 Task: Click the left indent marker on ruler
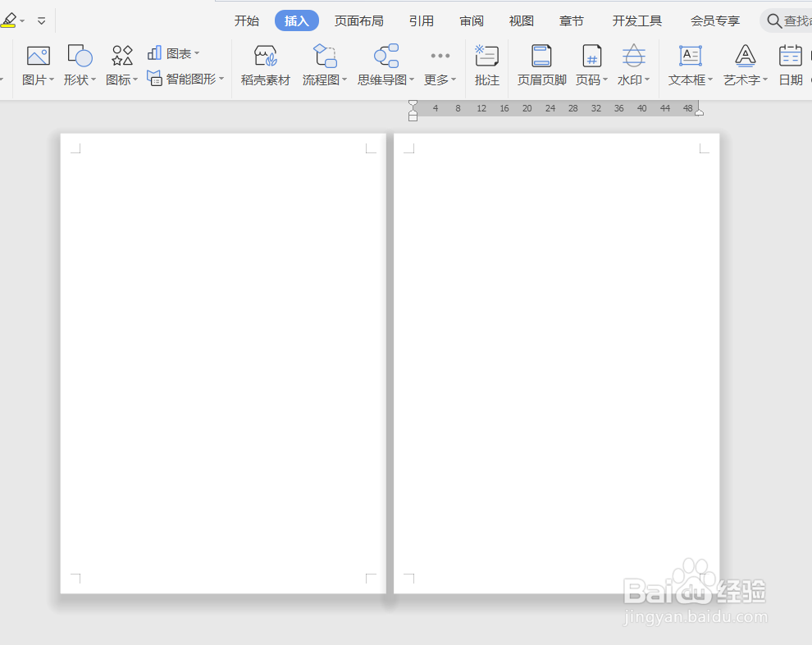click(x=413, y=111)
